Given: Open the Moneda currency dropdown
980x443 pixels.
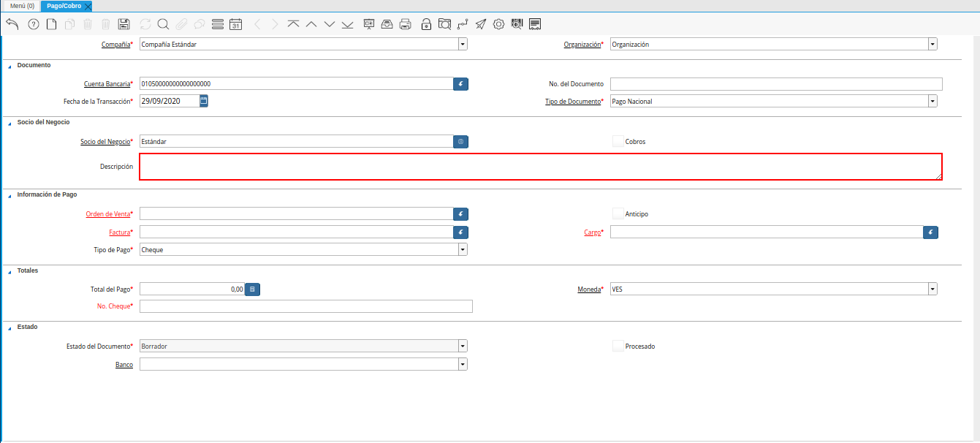Looking at the screenshot, I should 932,289.
